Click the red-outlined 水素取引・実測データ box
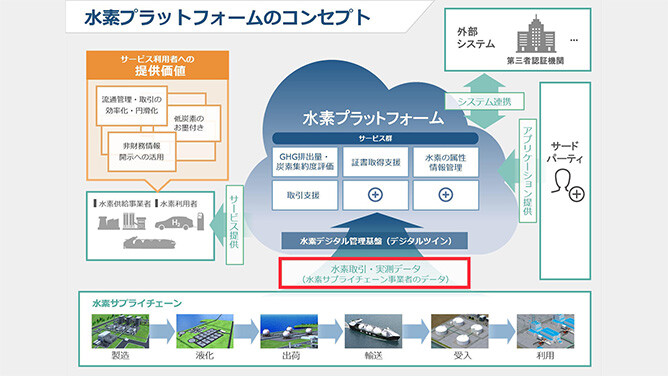The width and height of the screenshot is (668, 376). [x=374, y=273]
